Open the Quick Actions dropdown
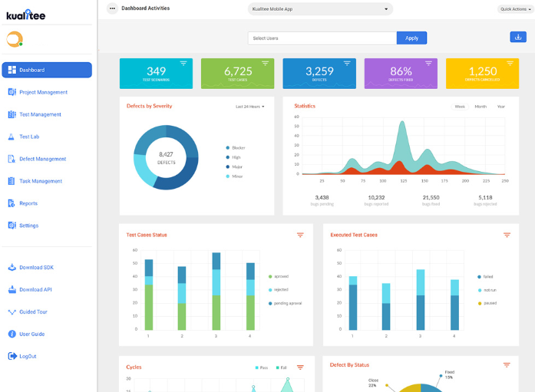Image resolution: width=535 pixels, height=392 pixels. (515, 9)
